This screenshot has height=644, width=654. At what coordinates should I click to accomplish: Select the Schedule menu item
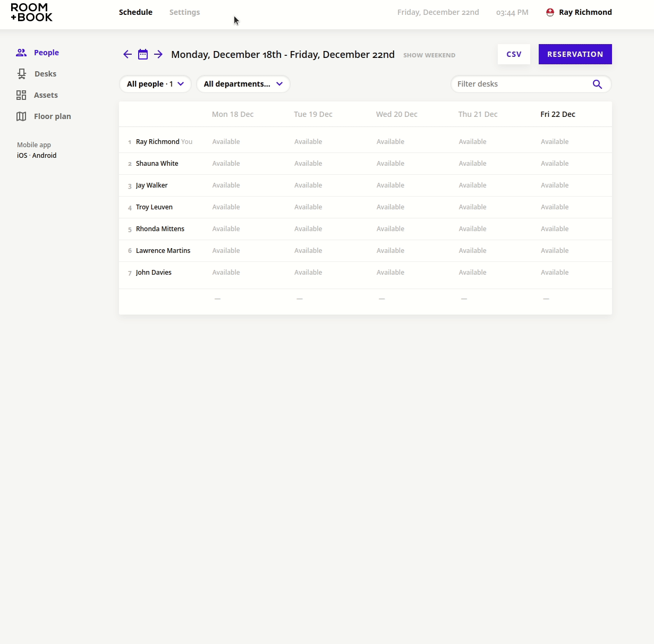[135, 12]
